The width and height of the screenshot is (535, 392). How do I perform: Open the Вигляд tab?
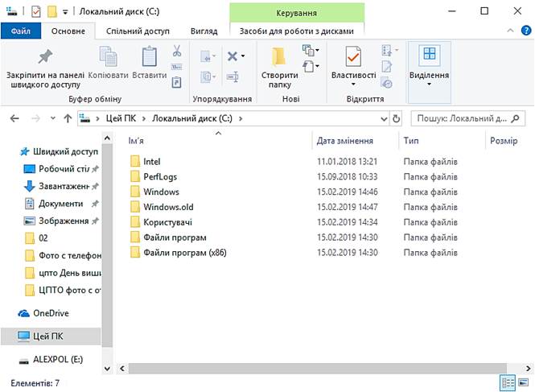coord(204,31)
